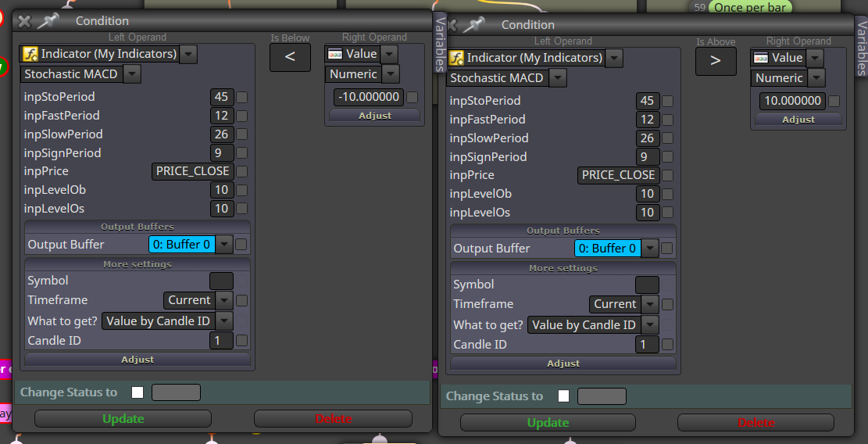
Task: Open Value dropdown in left window's Right Operand
Action: click(389, 54)
